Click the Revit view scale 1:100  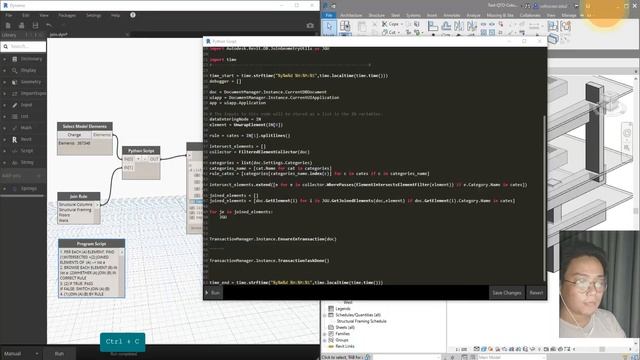tap(461, 349)
